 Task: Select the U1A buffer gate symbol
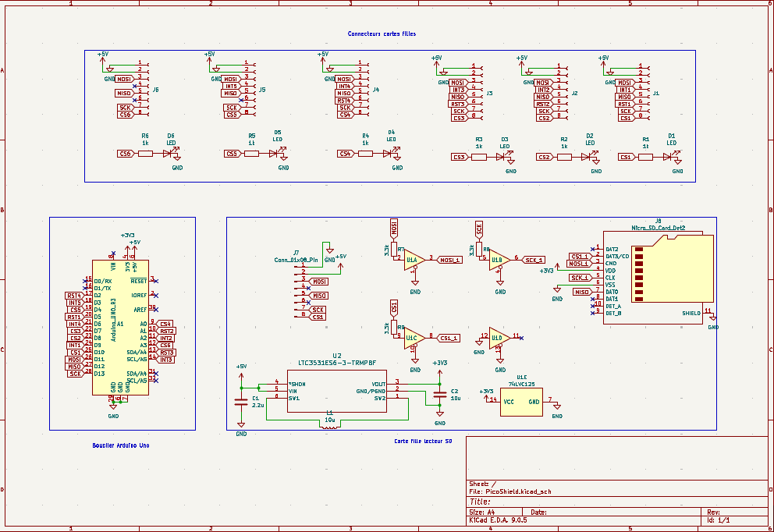(412, 260)
